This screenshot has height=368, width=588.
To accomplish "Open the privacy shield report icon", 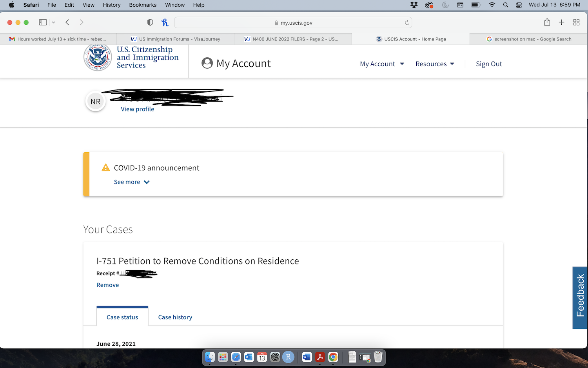I will [150, 22].
